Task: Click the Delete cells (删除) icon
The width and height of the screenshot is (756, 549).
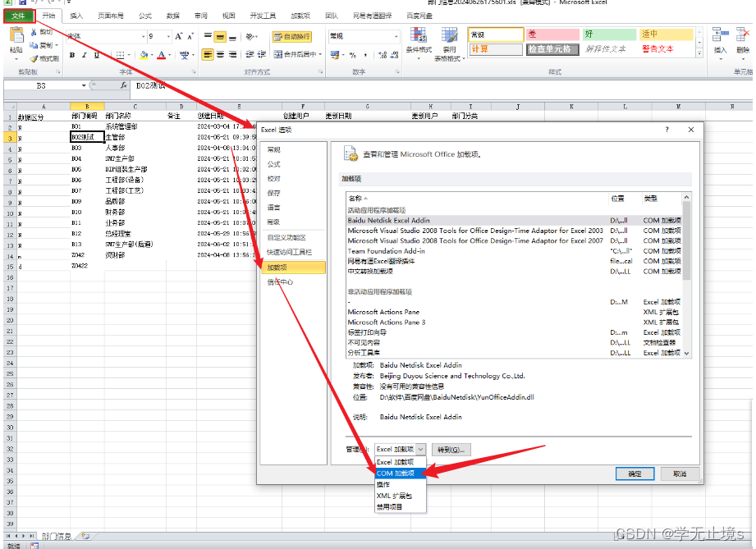Action: click(x=743, y=34)
